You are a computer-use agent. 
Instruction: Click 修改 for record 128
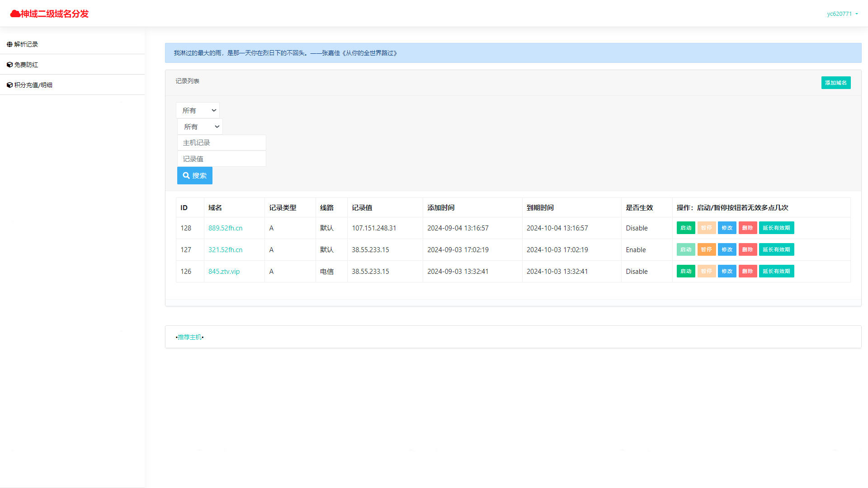(726, 228)
